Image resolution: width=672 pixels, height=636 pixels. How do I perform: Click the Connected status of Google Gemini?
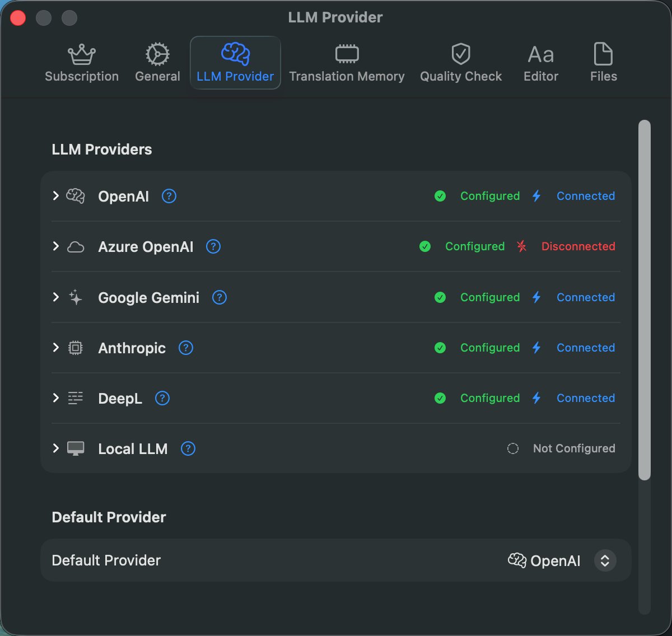click(x=586, y=297)
